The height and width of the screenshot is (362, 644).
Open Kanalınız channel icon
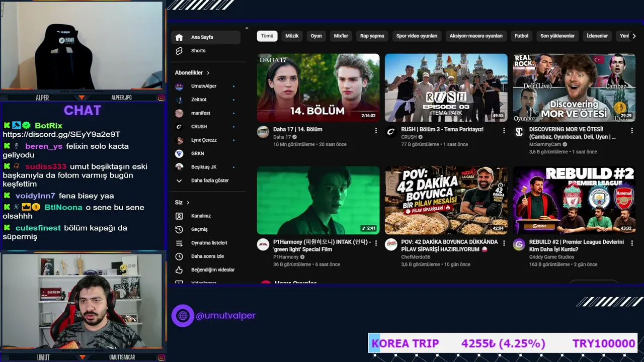(179, 216)
